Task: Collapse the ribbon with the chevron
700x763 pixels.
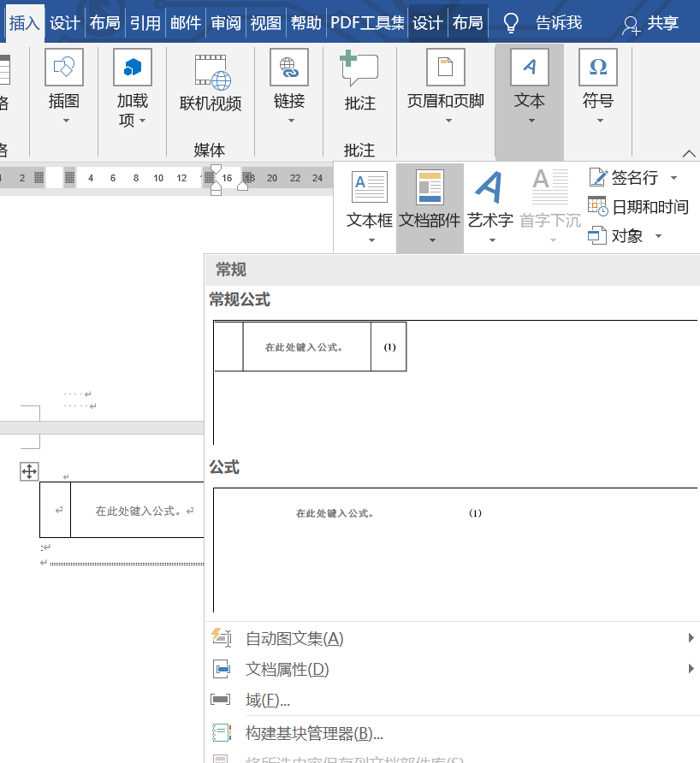Action: pyautogui.click(x=689, y=152)
